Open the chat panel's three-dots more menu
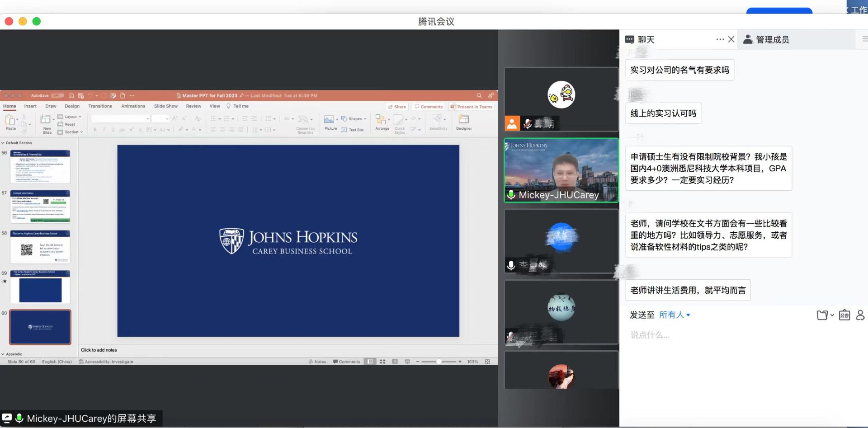Image resolution: width=868 pixels, height=428 pixels. pos(720,39)
